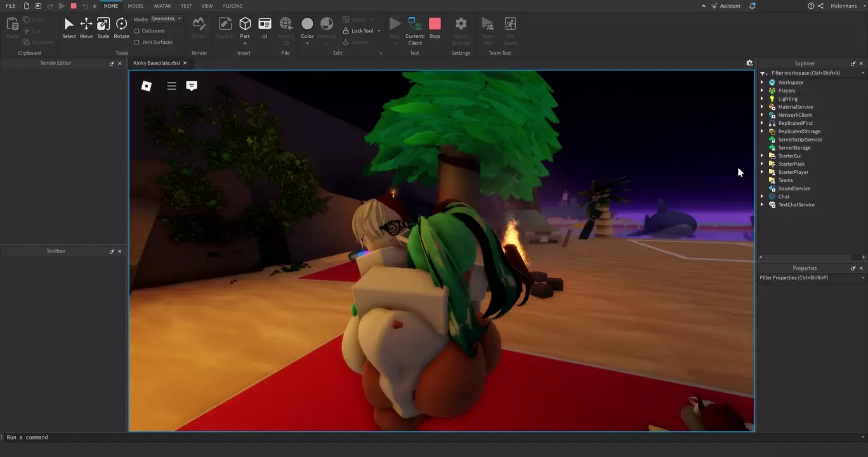The height and width of the screenshot is (457, 868).
Task: Click the Color tool swatch
Action: pyautogui.click(x=307, y=24)
